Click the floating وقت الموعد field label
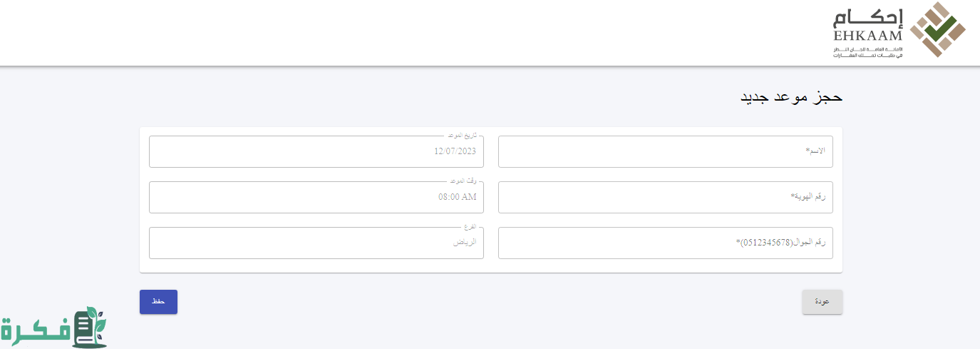The height and width of the screenshot is (349, 980). coord(463,181)
